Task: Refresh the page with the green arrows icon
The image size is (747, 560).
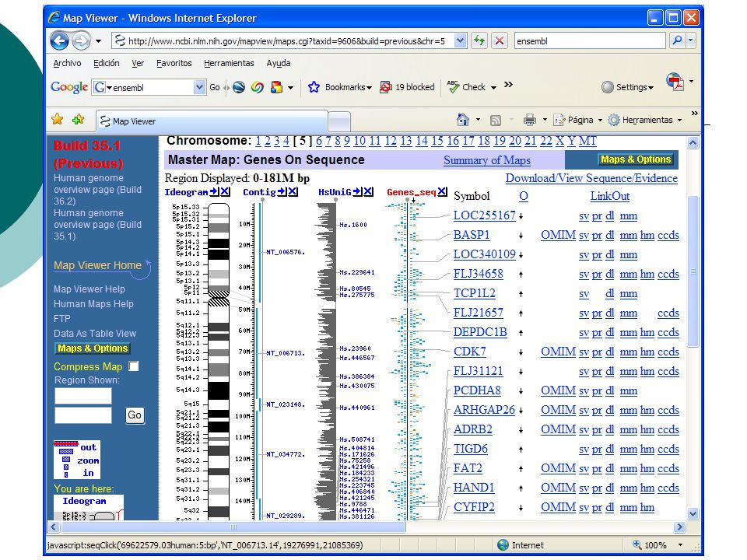Action: click(479, 41)
